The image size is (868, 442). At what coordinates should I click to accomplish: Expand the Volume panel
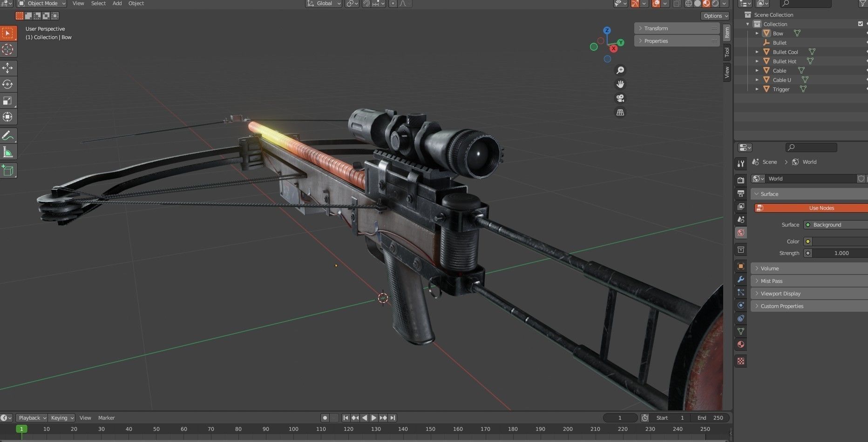click(809, 268)
